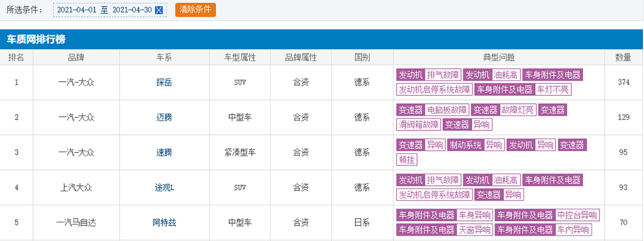Select the 天窗异响 problem tag
The height and width of the screenshot is (241, 644).
tap(474, 230)
